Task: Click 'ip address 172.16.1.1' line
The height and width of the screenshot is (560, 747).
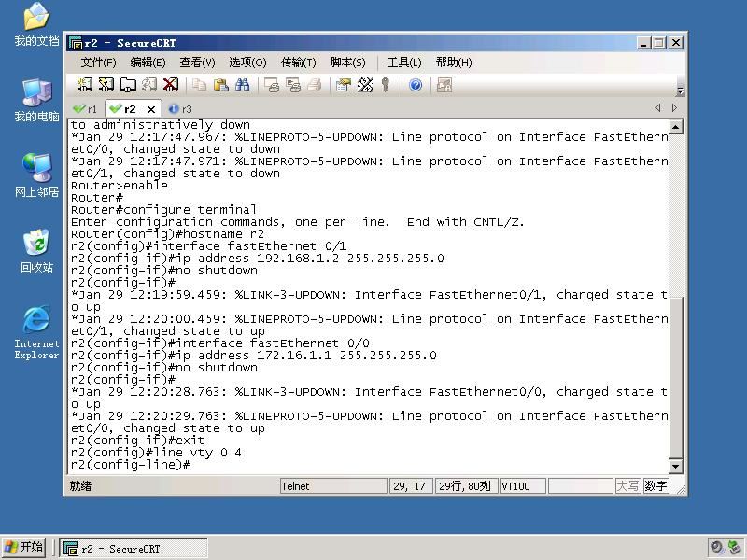Action: pyautogui.click(x=253, y=356)
